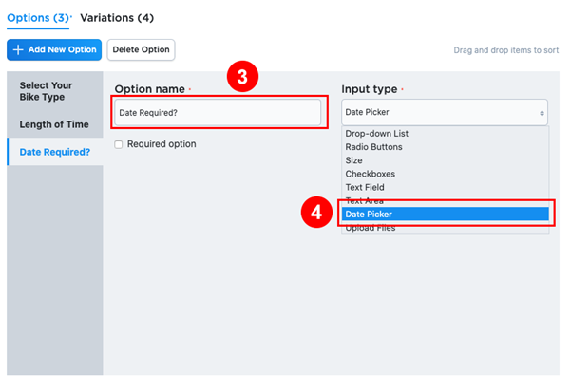Choose Text Field input type
571x392 pixels.
366,187
